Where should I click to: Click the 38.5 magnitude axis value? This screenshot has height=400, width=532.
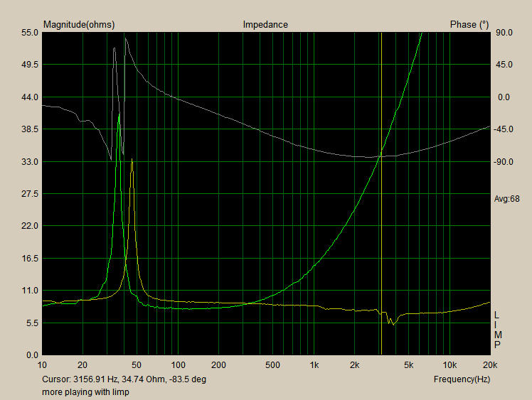click(x=30, y=129)
